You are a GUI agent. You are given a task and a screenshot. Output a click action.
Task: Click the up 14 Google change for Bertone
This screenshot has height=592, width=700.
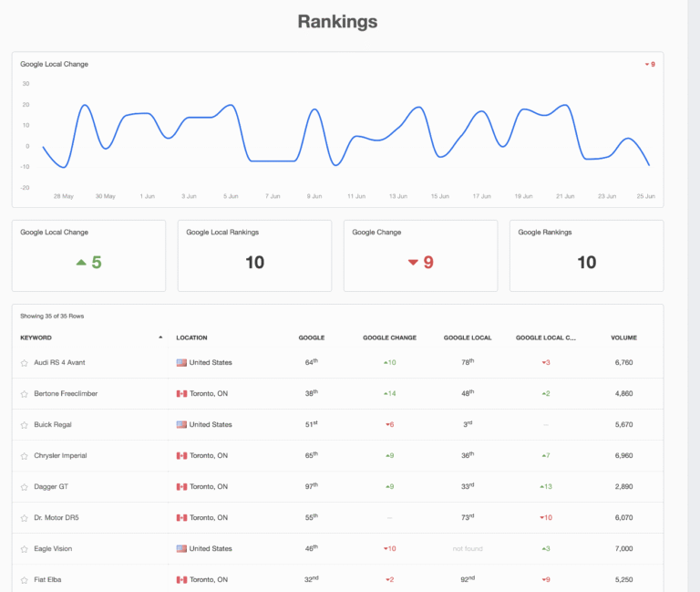tap(390, 394)
